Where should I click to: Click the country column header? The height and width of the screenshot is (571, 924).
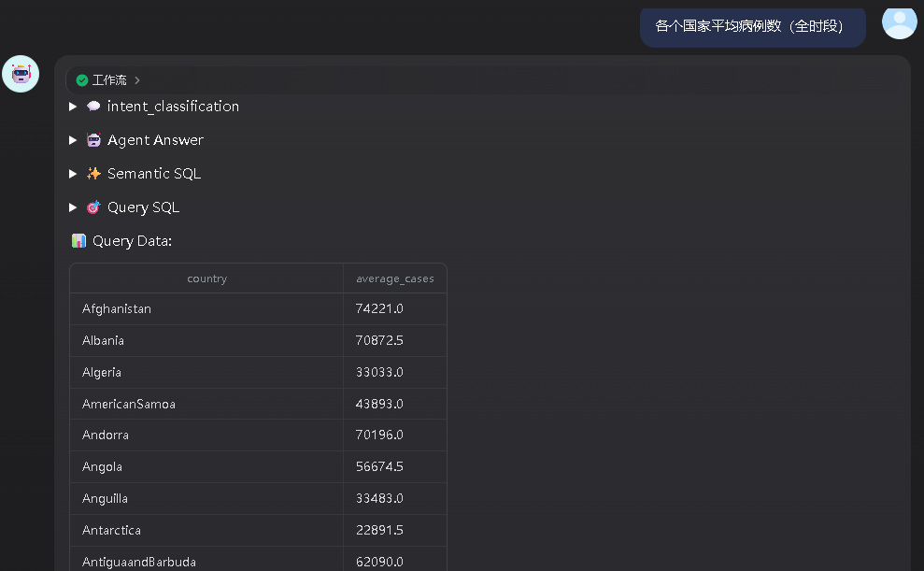pyautogui.click(x=206, y=278)
